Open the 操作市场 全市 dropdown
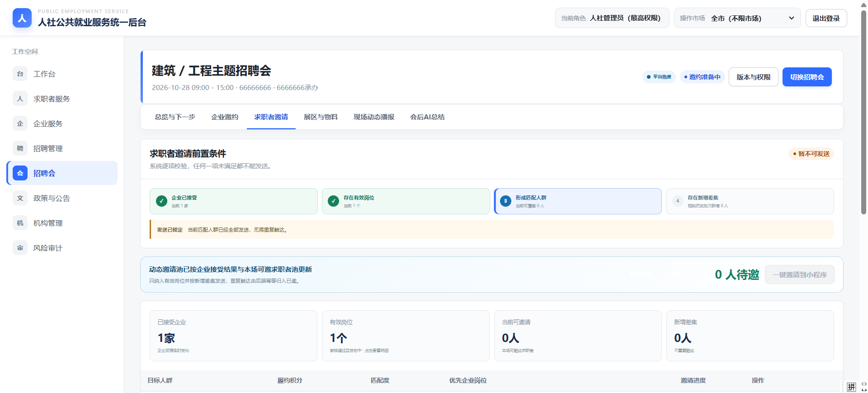Screen dimensions: 868x393 point(737,18)
